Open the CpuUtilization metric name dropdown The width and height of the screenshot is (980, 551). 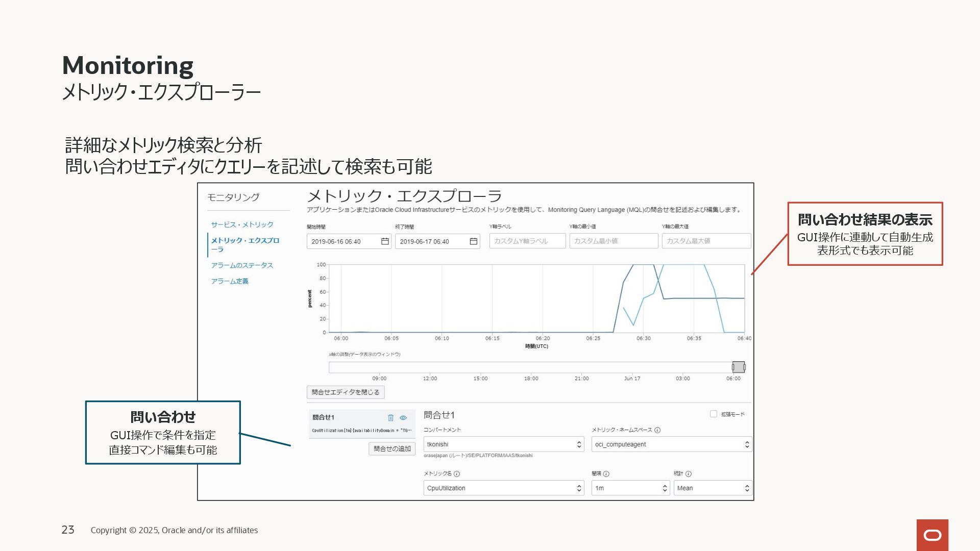504,488
